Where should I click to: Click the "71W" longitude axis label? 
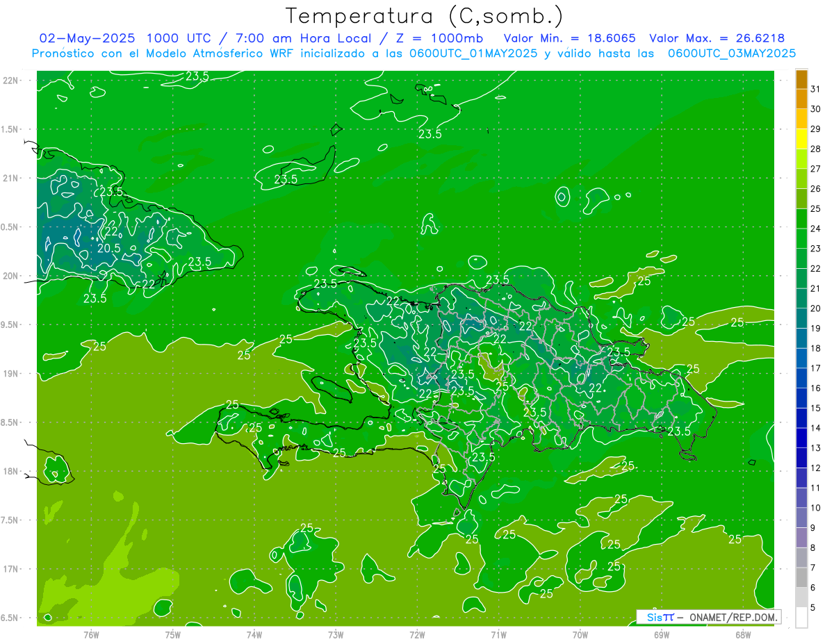click(x=498, y=636)
